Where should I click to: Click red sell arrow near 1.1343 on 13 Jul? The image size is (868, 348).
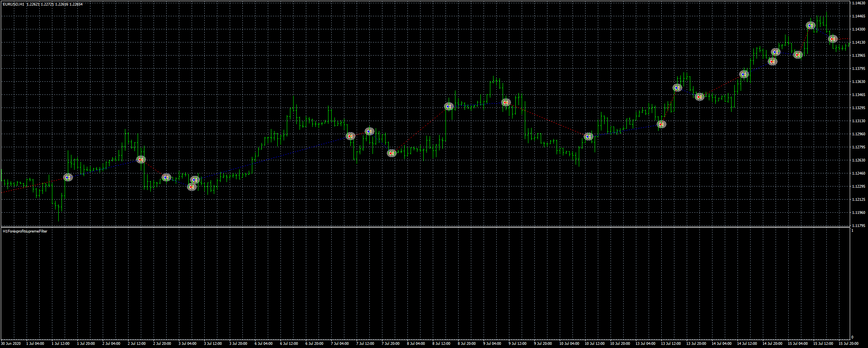tap(699, 97)
